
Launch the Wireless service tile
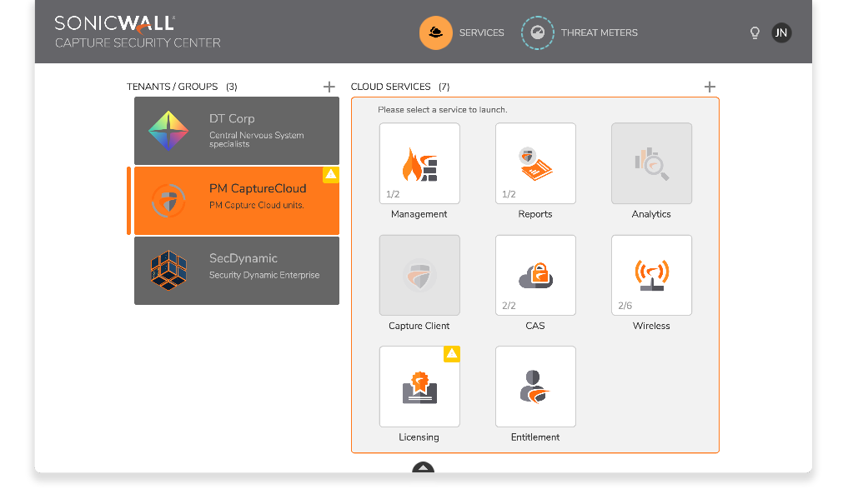pos(651,275)
